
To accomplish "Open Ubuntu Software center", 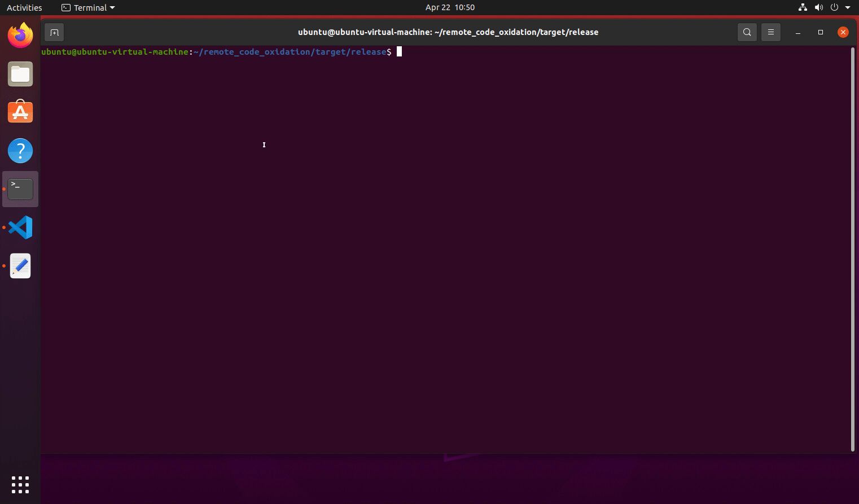I will [x=20, y=112].
